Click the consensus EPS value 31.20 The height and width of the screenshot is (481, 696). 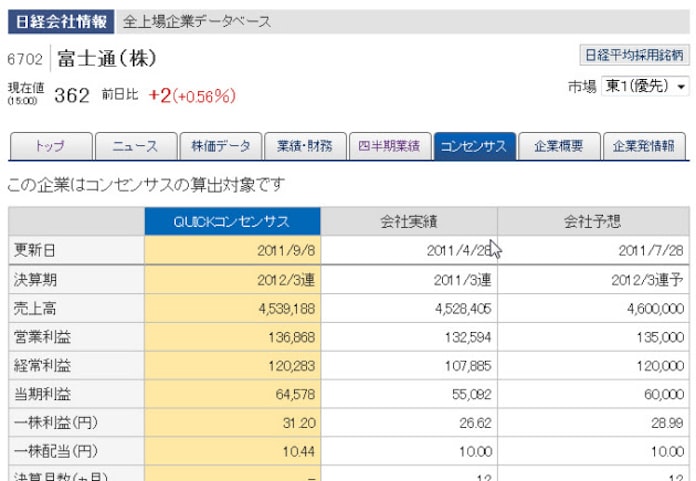[x=299, y=423]
